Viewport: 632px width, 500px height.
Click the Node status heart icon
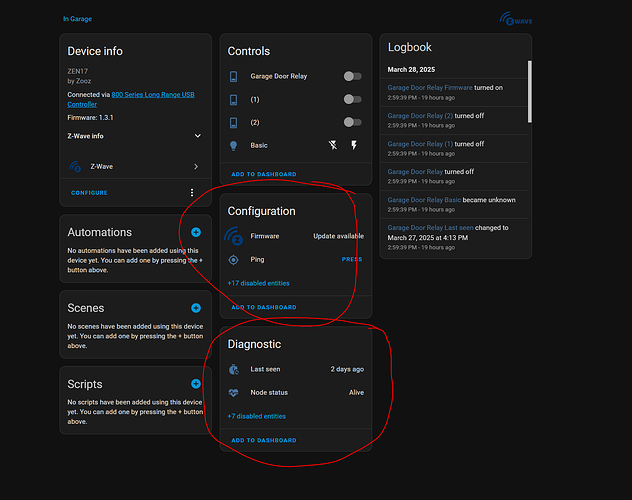(x=234, y=392)
